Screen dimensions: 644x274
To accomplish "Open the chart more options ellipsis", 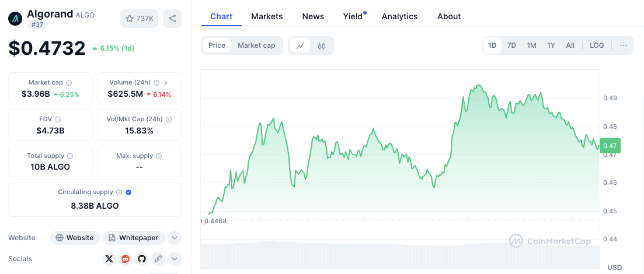I will pos(624,45).
